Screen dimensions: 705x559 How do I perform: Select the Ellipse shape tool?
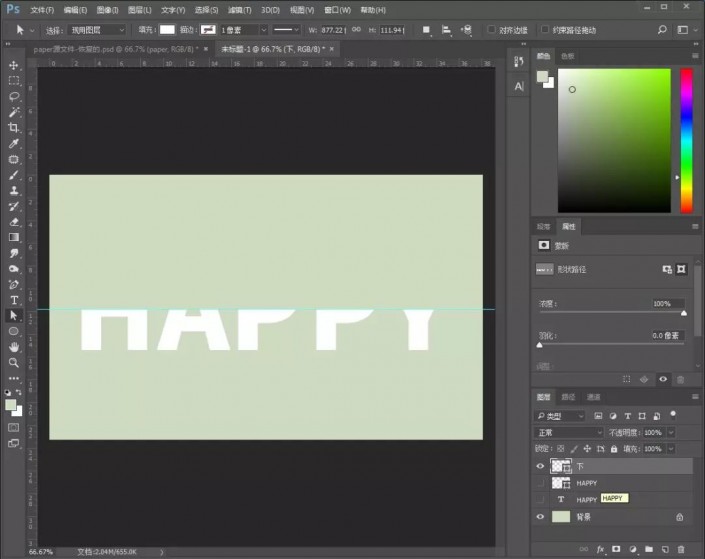13,331
